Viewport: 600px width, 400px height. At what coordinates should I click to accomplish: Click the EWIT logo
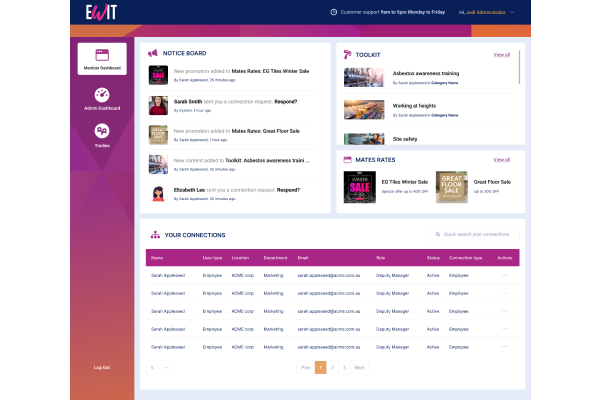(x=101, y=12)
